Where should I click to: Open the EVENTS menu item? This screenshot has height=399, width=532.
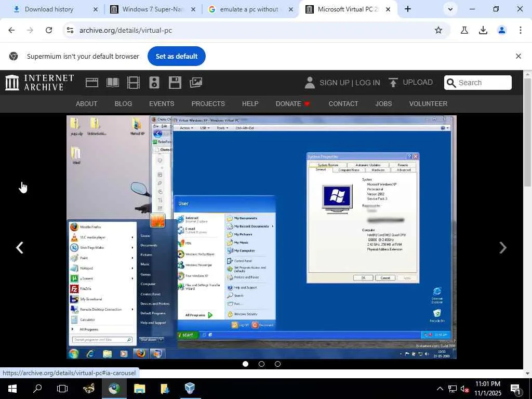(162, 104)
